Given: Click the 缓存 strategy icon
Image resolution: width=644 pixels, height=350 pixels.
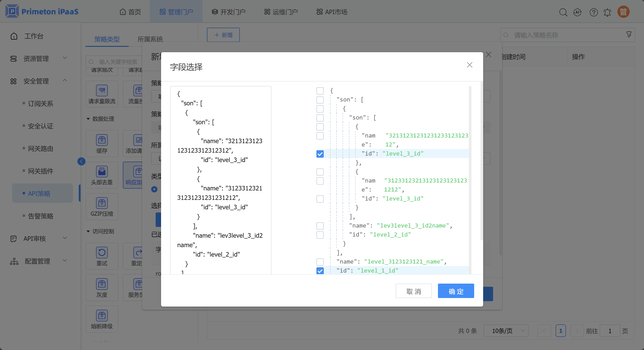Looking at the screenshot, I should (x=102, y=140).
